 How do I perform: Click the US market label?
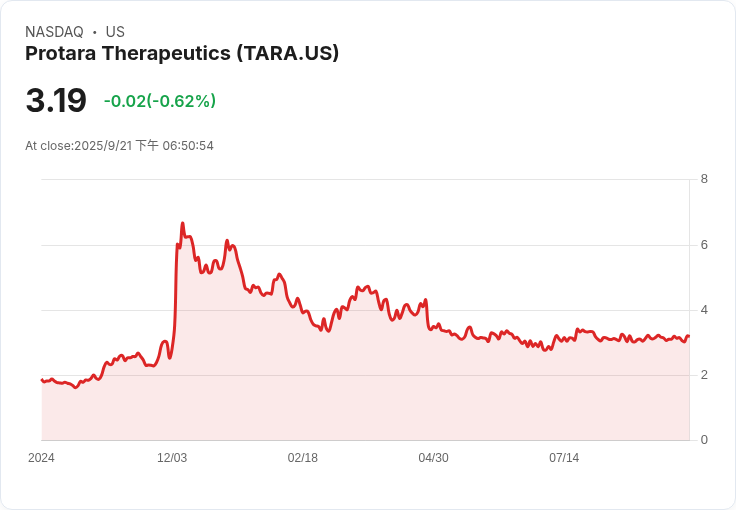pos(115,32)
